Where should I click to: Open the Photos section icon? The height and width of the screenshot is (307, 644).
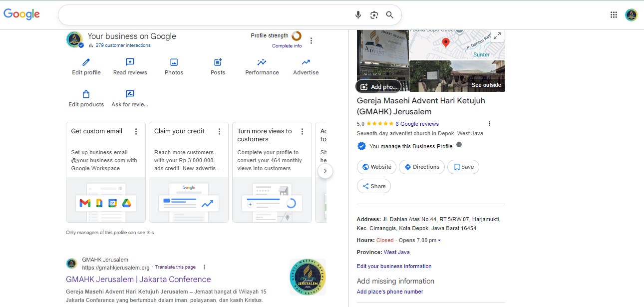tap(174, 62)
